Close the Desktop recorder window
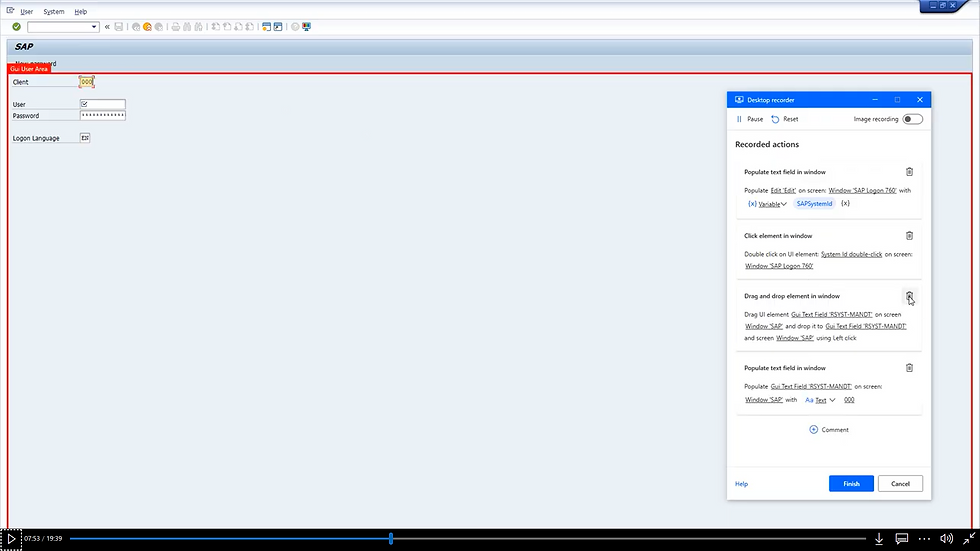 (x=920, y=100)
